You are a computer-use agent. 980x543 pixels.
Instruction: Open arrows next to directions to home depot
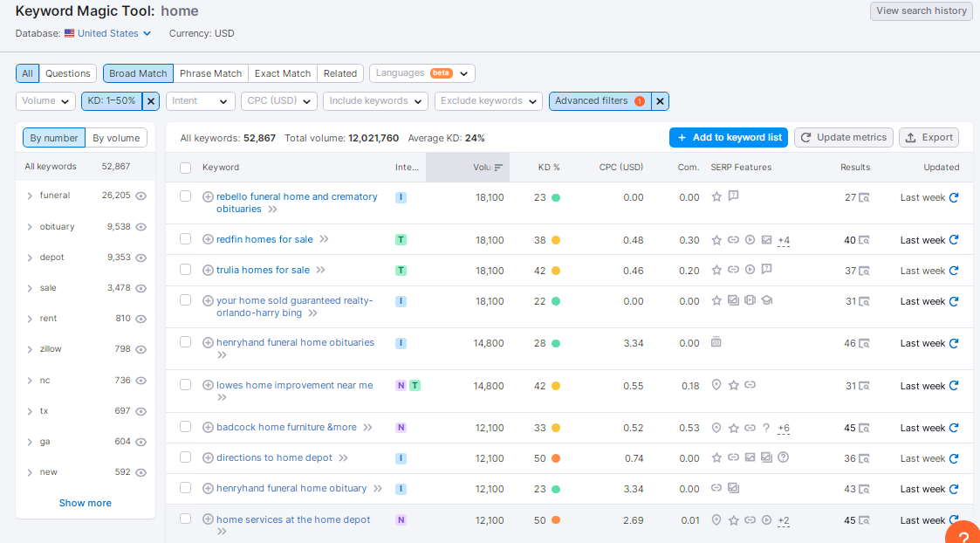(x=343, y=457)
